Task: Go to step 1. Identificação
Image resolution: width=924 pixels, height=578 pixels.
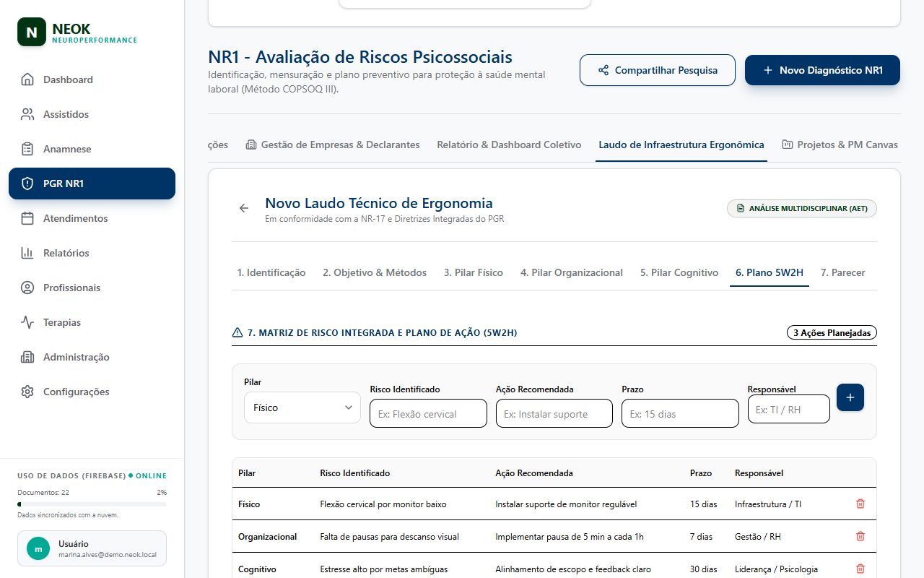Action: click(x=271, y=272)
